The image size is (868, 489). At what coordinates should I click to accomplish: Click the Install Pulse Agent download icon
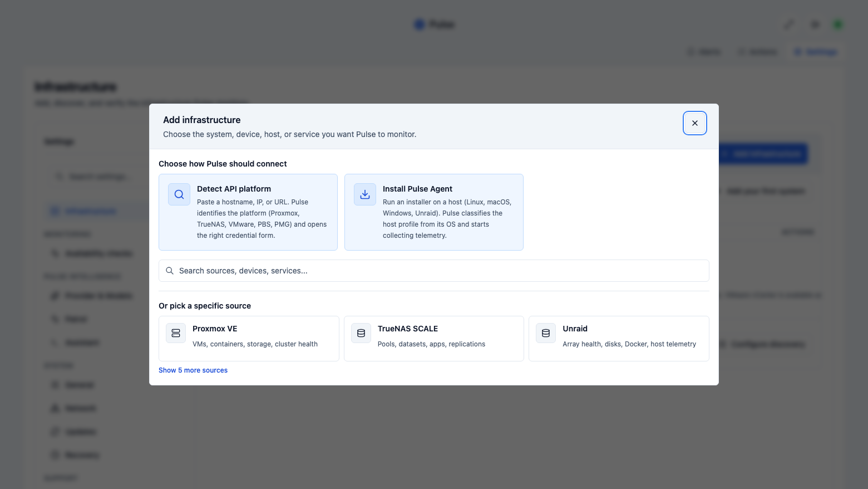(x=365, y=194)
